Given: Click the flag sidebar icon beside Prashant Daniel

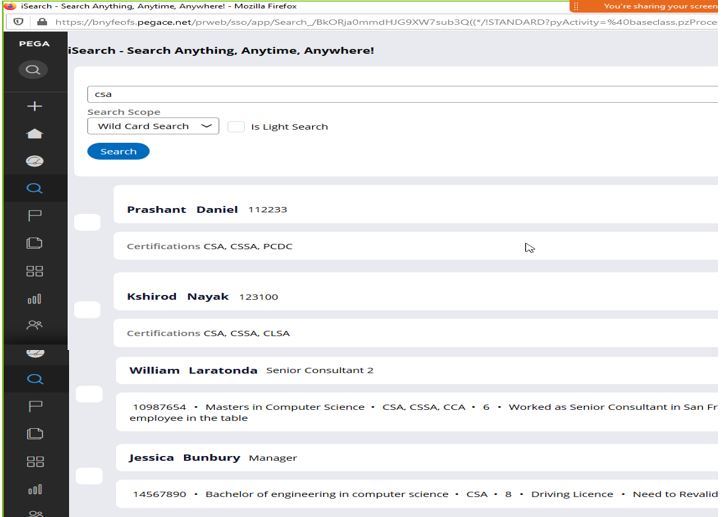Looking at the screenshot, I should tap(35, 216).
